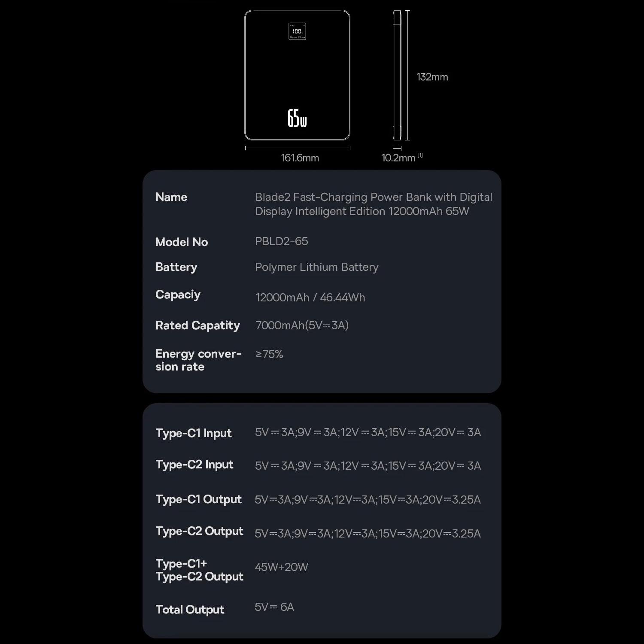This screenshot has width=644, height=644.
Task: Click the Blade2 product name text
Action: pyautogui.click(x=374, y=204)
